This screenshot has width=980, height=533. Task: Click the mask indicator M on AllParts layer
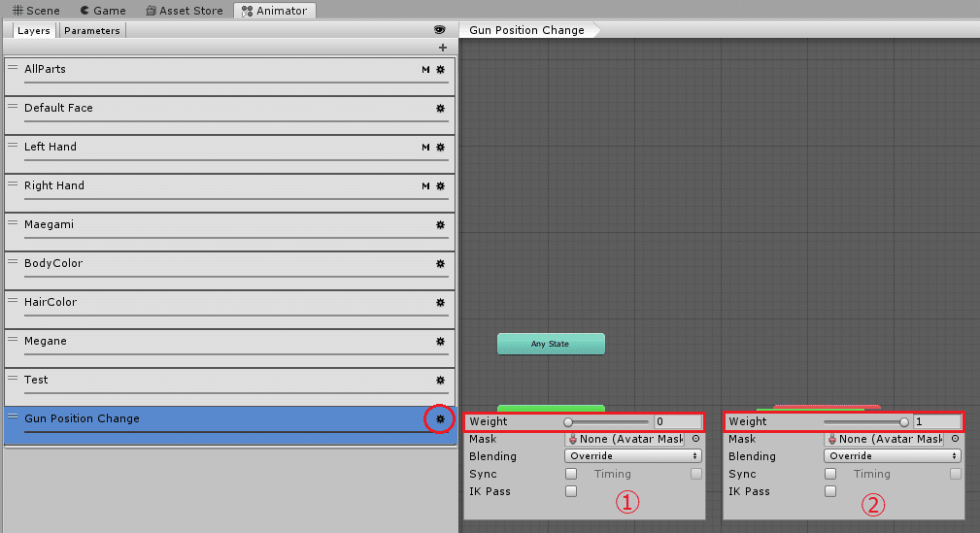click(x=425, y=69)
